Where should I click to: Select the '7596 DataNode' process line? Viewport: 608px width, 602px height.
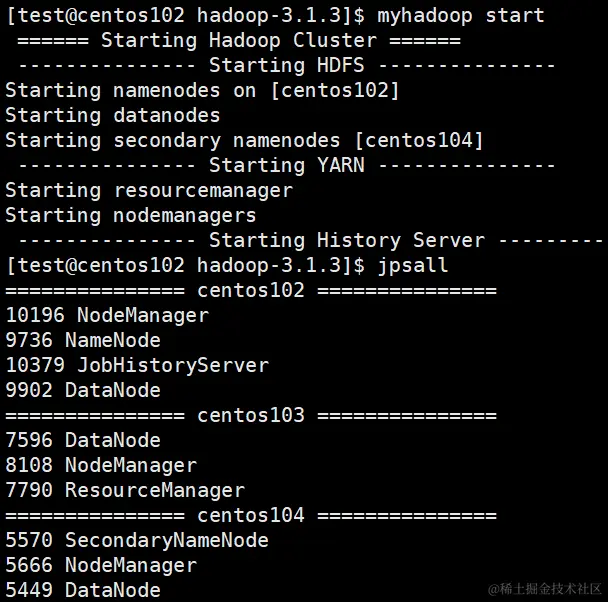coord(83,440)
